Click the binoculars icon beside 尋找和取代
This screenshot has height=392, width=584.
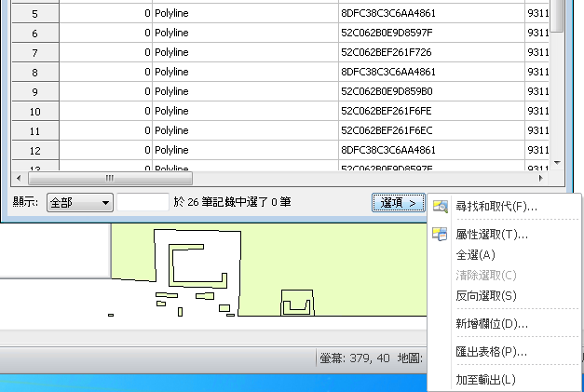click(x=441, y=207)
